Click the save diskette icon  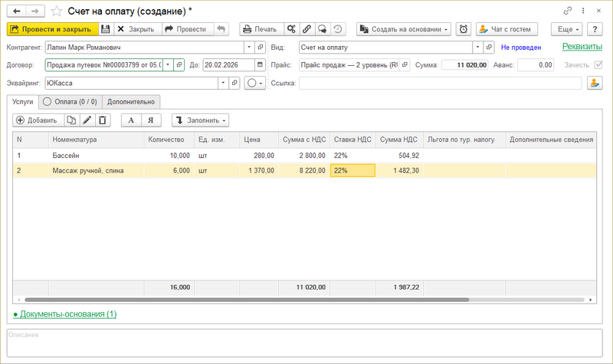point(106,29)
